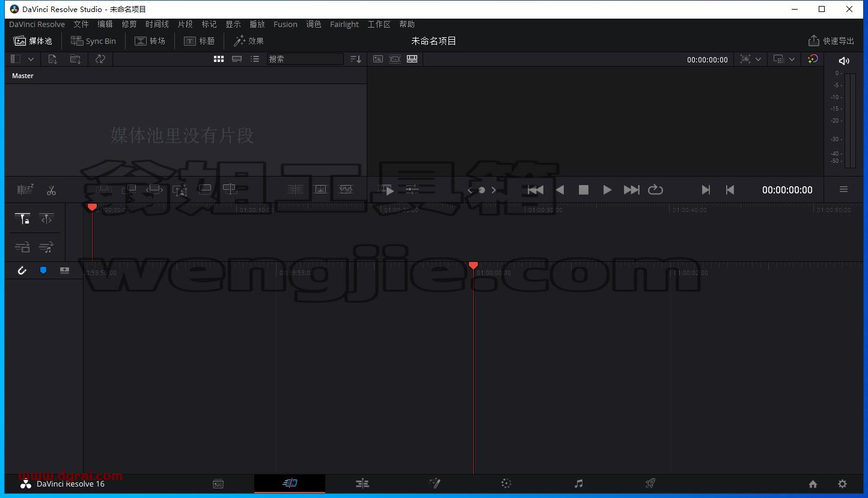Select timeline viewer mode

[x=412, y=59]
